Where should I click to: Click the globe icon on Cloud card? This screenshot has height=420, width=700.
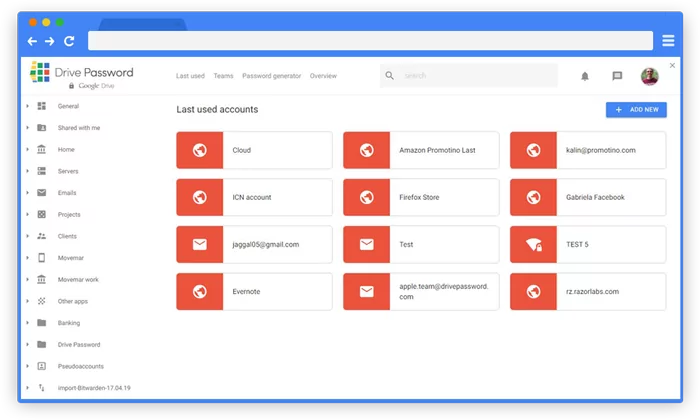200,150
